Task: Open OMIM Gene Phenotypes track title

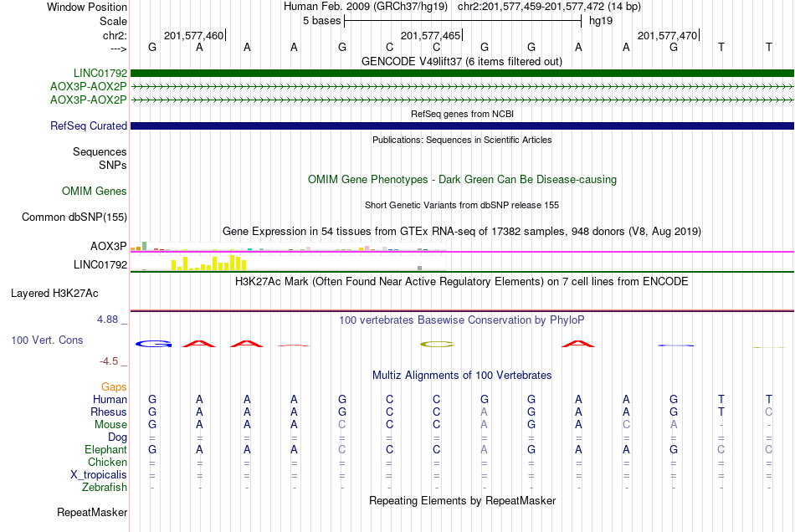Action: (x=462, y=179)
